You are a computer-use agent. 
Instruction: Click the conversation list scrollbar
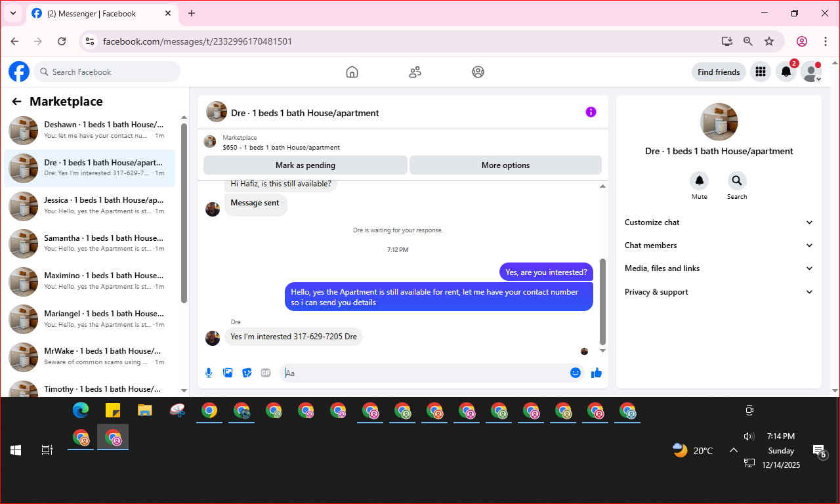tap(184, 213)
